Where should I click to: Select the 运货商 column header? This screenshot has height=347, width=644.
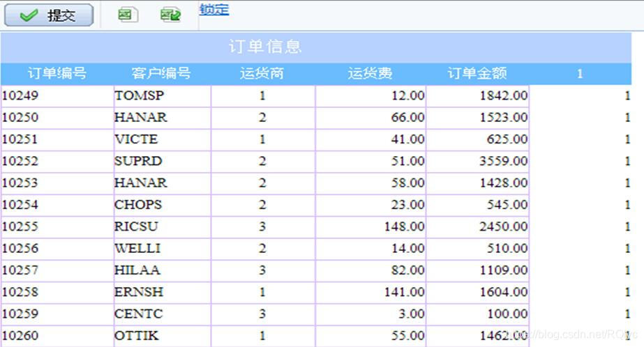pyautogui.click(x=262, y=73)
